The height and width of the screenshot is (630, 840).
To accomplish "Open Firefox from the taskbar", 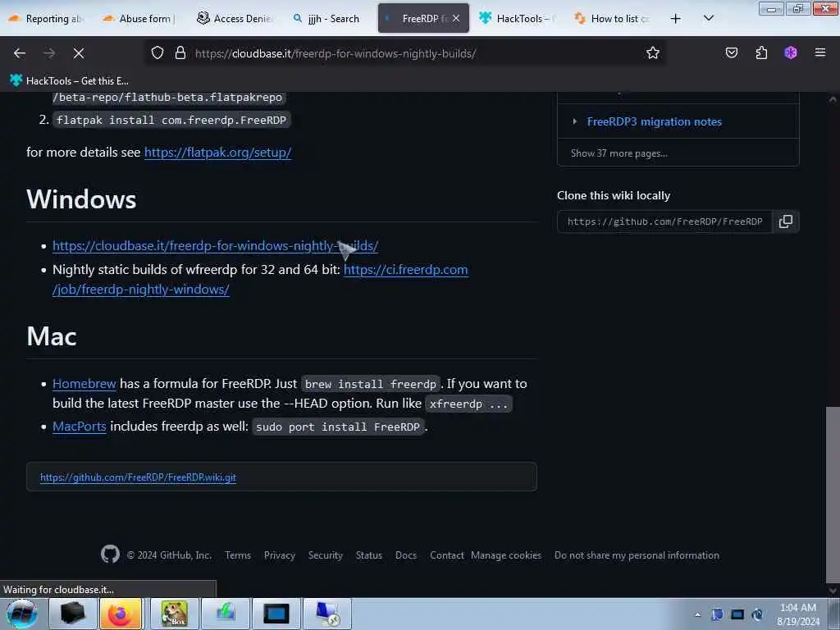I will 121,614.
